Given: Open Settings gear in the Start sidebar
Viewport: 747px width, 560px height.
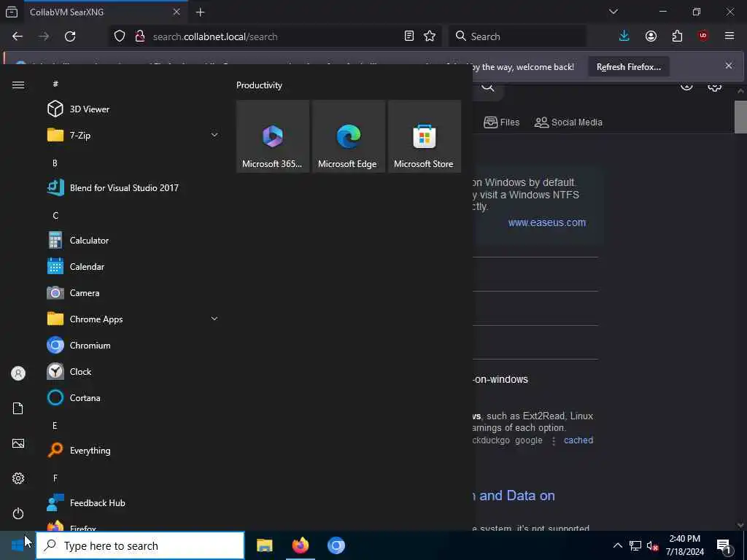Looking at the screenshot, I should tap(18, 478).
